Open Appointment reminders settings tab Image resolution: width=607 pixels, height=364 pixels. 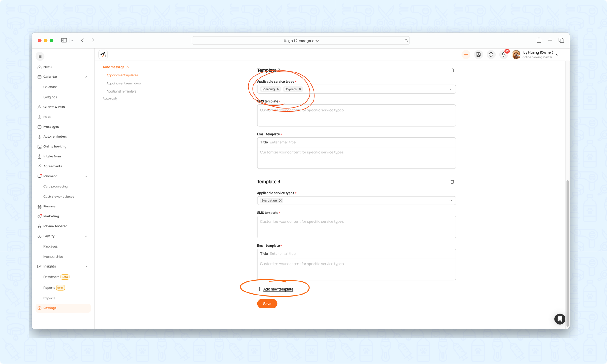(123, 83)
